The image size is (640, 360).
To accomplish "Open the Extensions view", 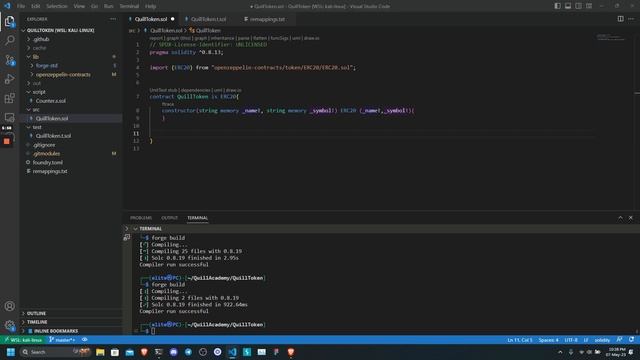I will click(9, 98).
